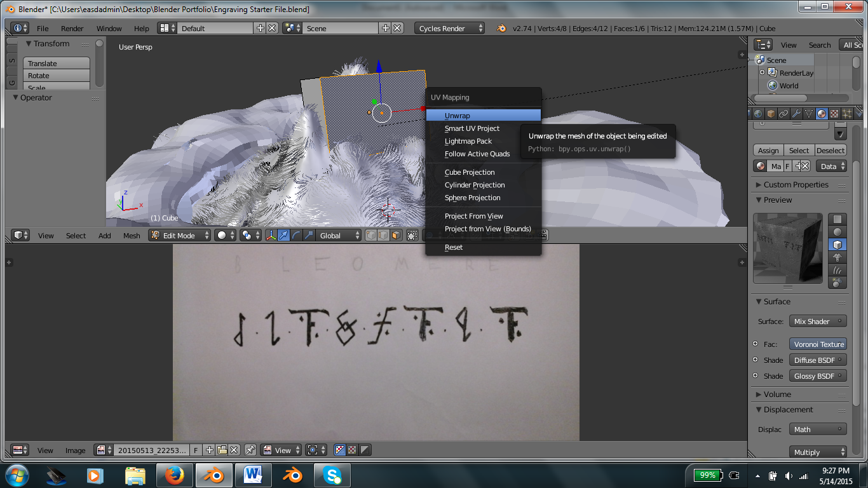Select cube preview type
Viewport: 868px width, 488px height.
[837, 245]
